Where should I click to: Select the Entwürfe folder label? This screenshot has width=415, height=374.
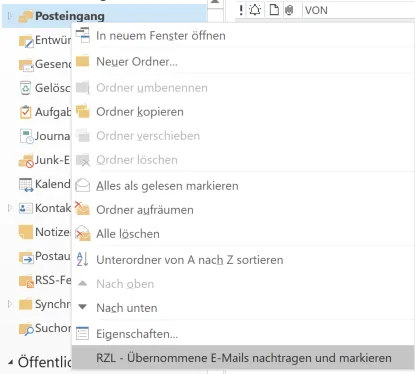point(53,40)
